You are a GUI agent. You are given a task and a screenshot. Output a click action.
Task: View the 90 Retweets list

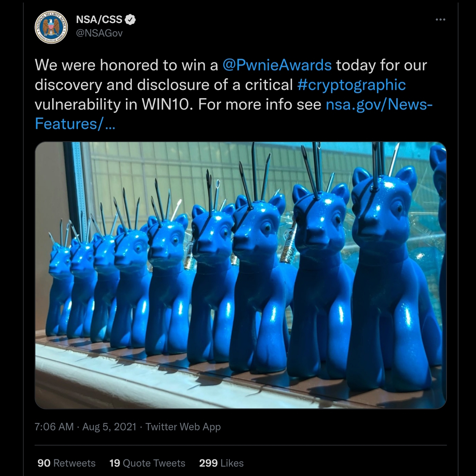(x=67, y=463)
